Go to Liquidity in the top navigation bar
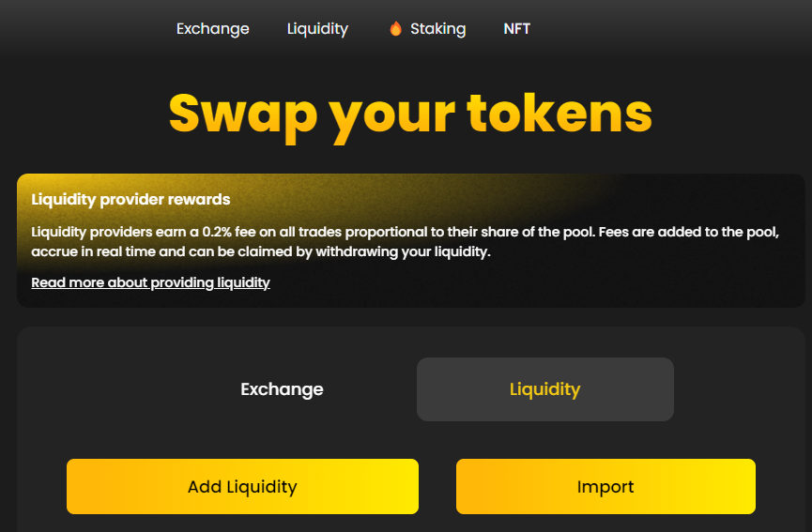The height and width of the screenshot is (532, 812). [x=317, y=29]
